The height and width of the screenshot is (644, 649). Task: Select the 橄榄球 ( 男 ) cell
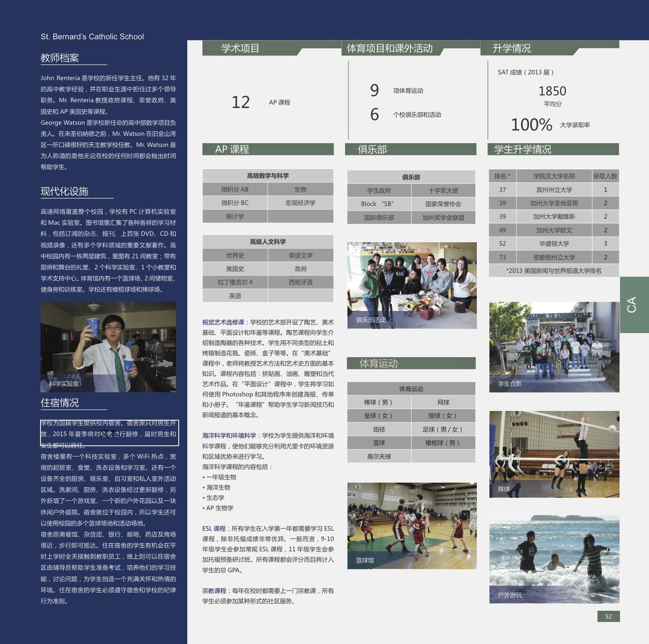pos(443,443)
